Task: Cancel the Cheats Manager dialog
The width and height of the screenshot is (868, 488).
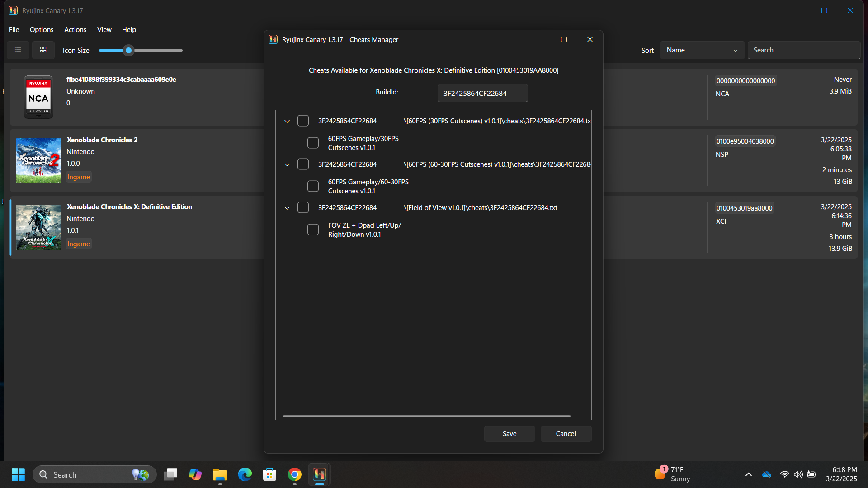Action: click(566, 434)
